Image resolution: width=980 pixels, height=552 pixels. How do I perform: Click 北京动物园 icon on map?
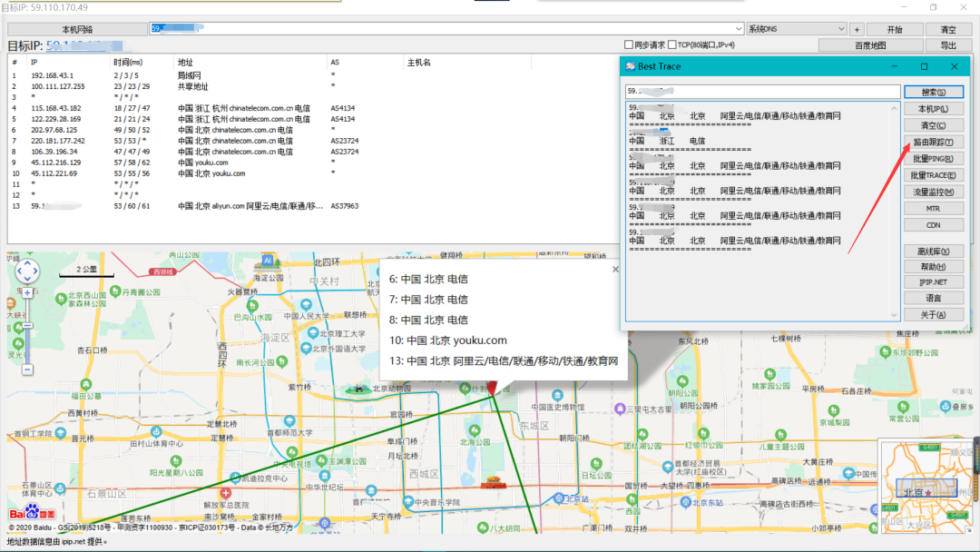point(358,389)
